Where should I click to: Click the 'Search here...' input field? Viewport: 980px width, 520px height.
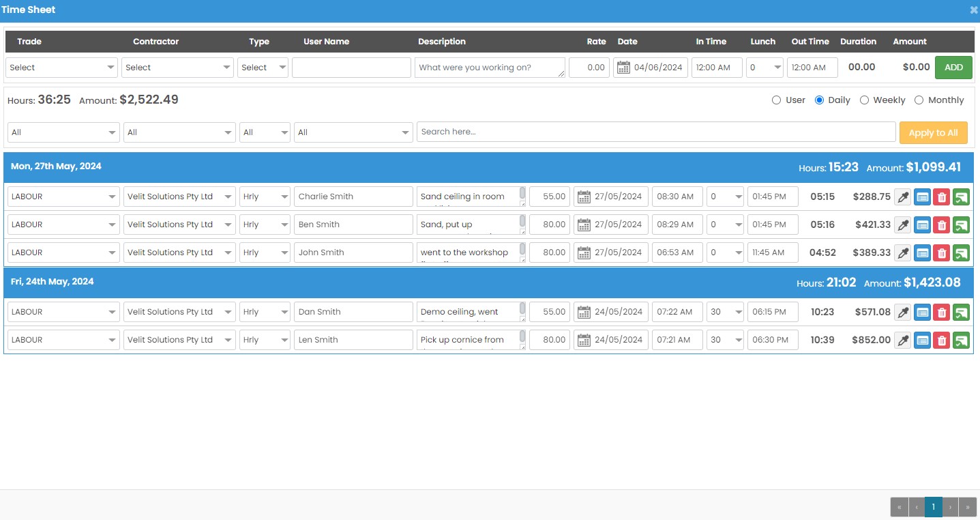click(x=655, y=132)
